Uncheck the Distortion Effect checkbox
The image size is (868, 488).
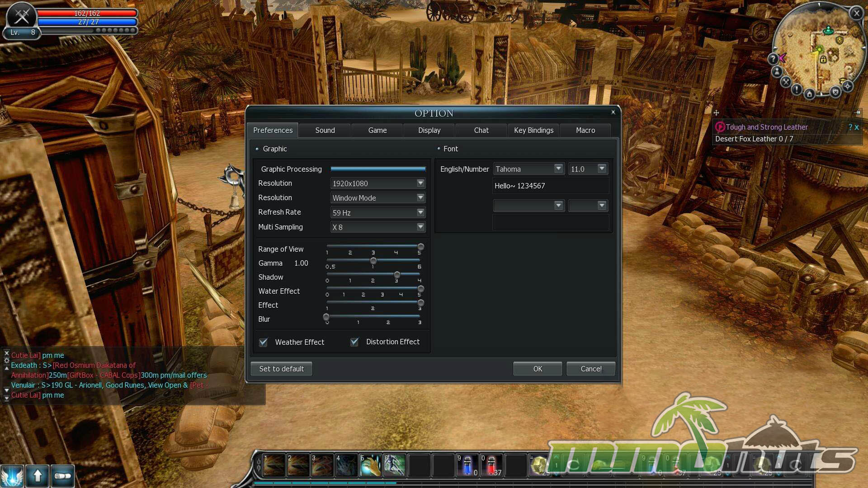(x=354, y=342)
